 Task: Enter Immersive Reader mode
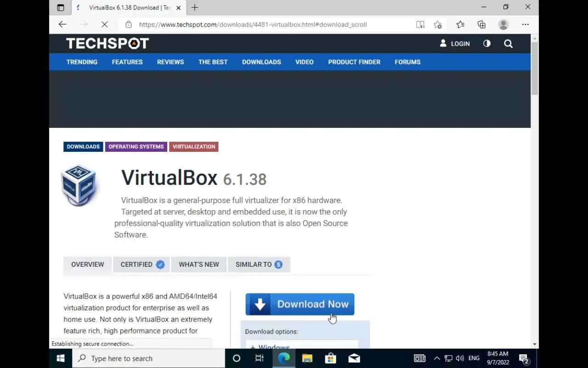coord(420,24)
